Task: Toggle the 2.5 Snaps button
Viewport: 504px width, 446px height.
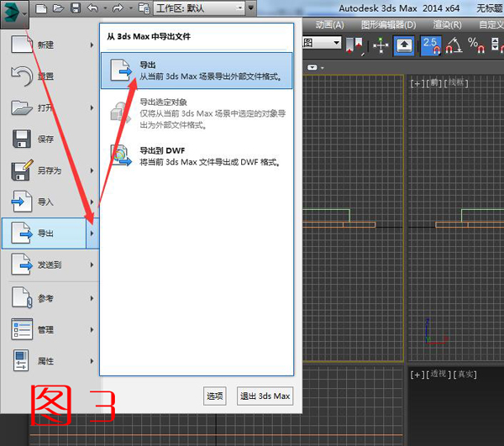Action: tap(431, 45)
